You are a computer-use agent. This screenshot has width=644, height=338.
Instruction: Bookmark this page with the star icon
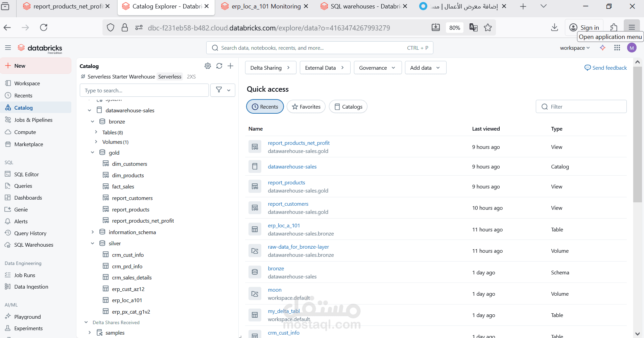coord(488,27)
